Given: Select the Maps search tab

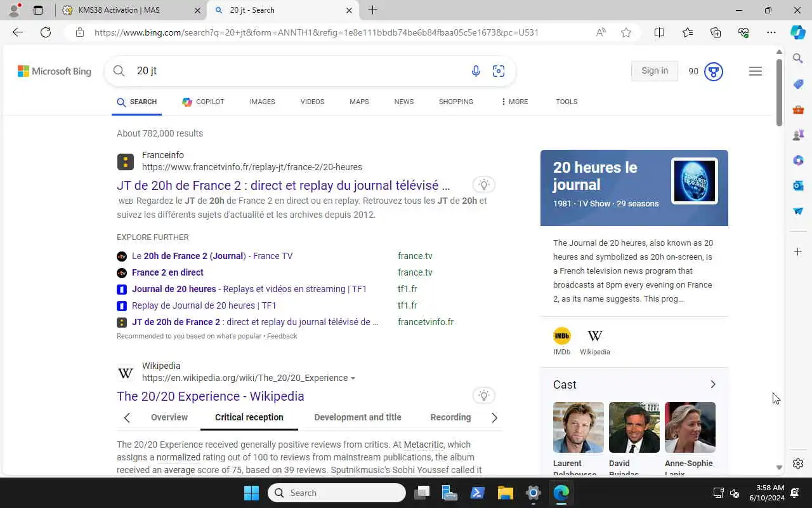Looking at the screenshot, I should [x=359, y=102].
